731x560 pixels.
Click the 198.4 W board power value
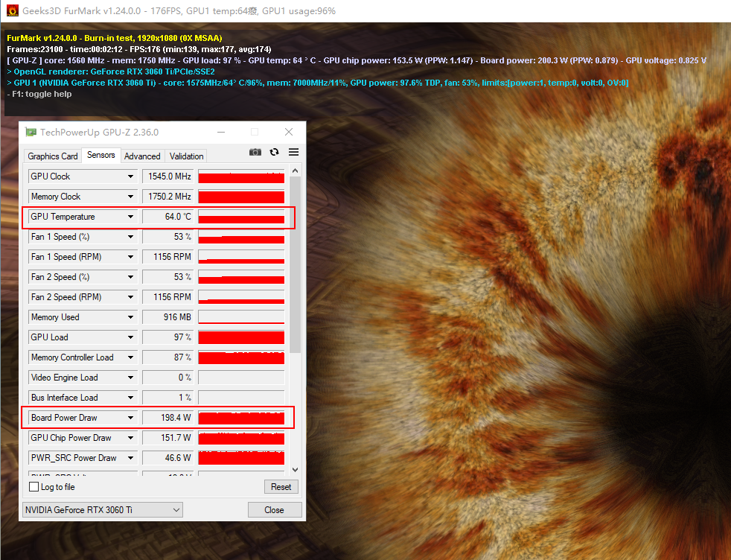pyautogui.click(x=167, y=418)
